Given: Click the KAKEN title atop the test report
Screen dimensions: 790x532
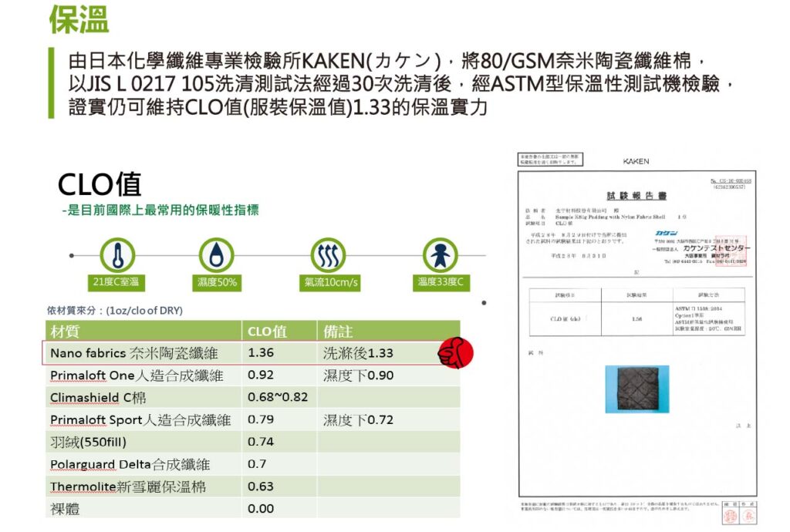Looking at the screenshot, I should click(x=636, y=161).
